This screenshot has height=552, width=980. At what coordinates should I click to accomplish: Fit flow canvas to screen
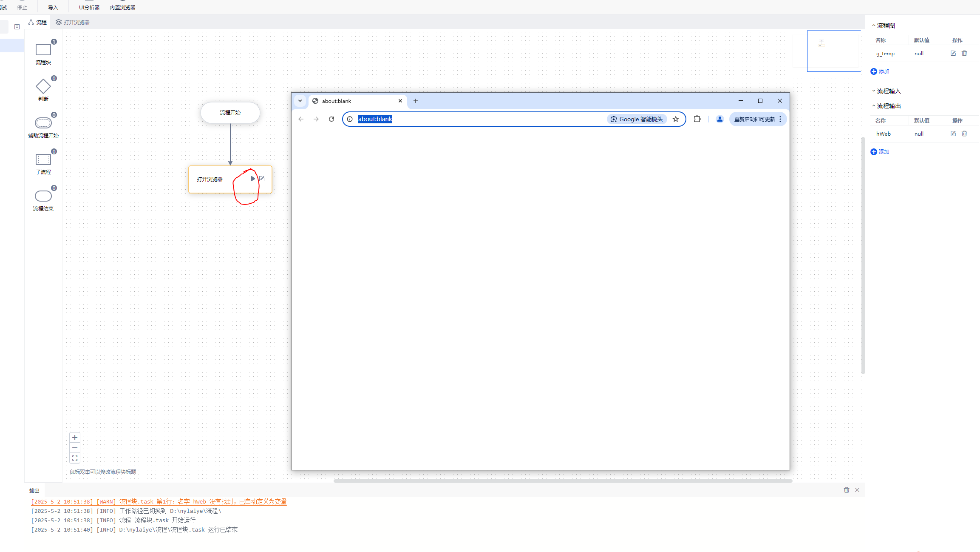tap(75, 458)
